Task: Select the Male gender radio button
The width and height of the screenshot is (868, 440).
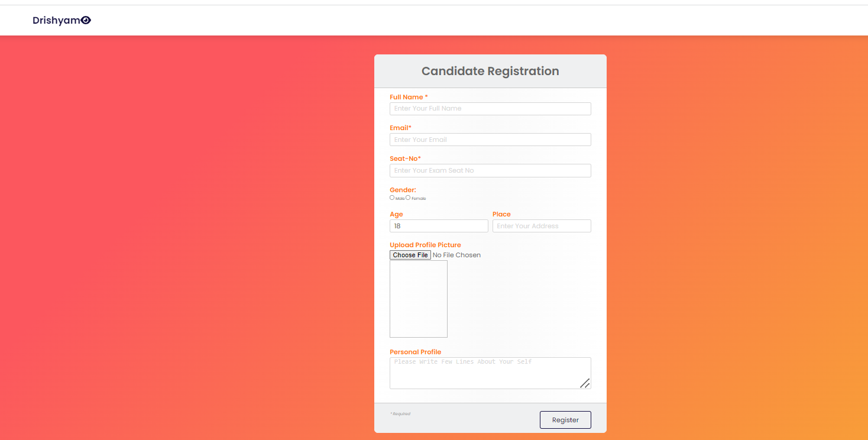Action: point(392,198)
